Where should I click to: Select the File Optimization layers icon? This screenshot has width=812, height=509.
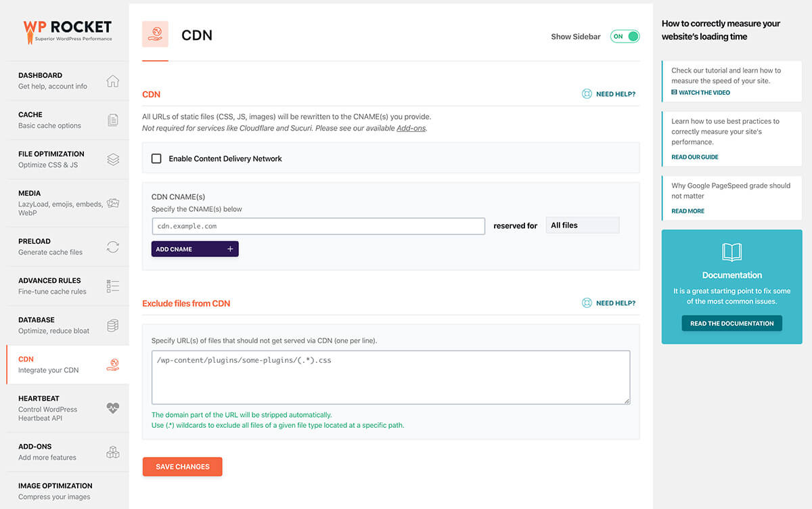click(x=113, y=160)
